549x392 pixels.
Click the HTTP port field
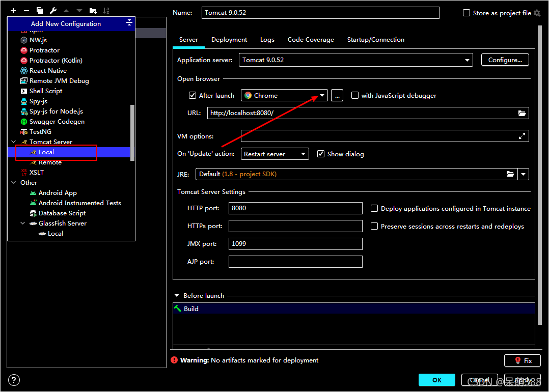295,208
